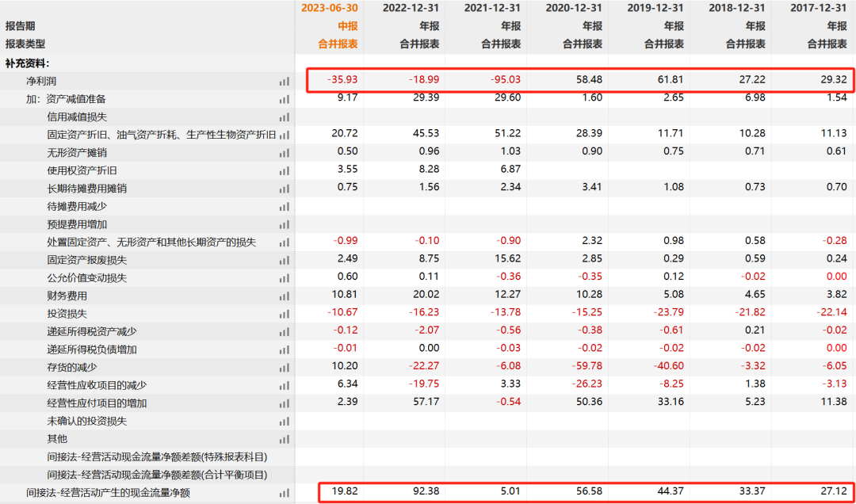Click the orange 中报 report period label
856x504 pixels.
coord(348,26)
